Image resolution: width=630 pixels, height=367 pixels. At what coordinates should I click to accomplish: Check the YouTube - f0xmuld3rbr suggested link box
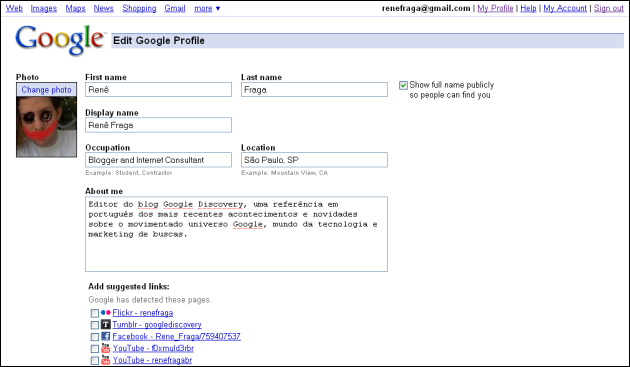click(x=94, y=348)
